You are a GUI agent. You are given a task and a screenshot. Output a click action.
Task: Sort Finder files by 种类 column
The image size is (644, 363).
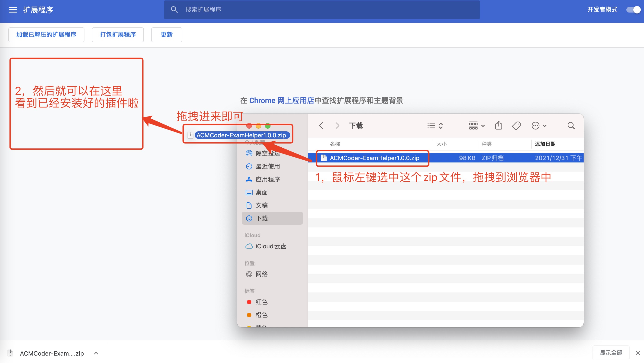pyautogui.click(x=486, y=144)
